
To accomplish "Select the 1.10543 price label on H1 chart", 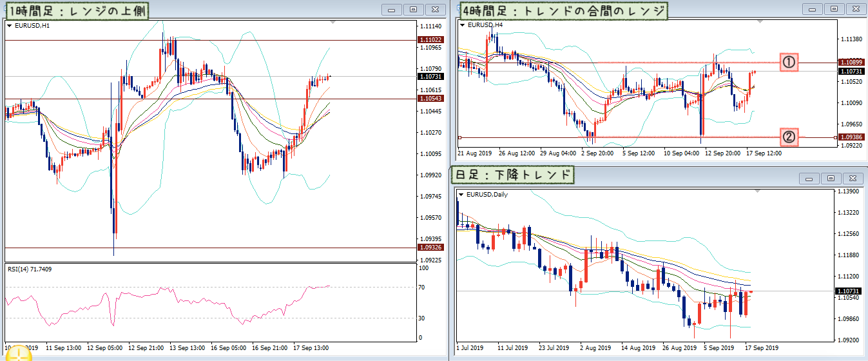I will click(x=432, y=99).
